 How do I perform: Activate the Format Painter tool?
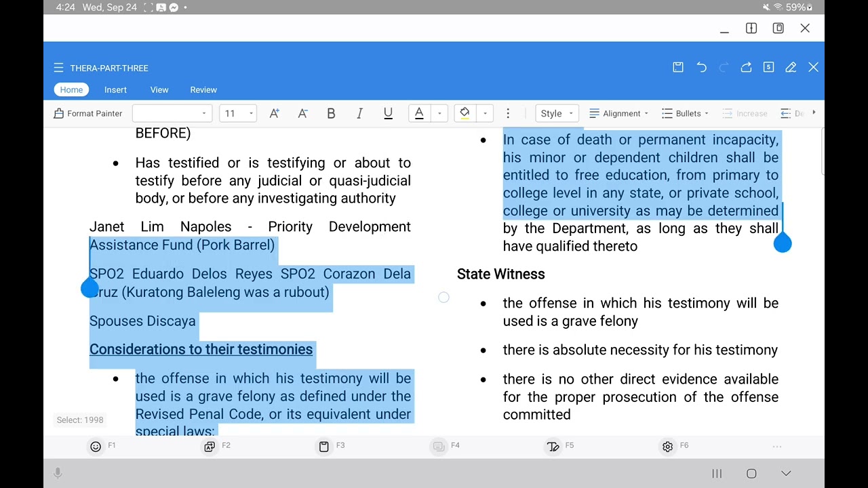click(x=88, y=113)
